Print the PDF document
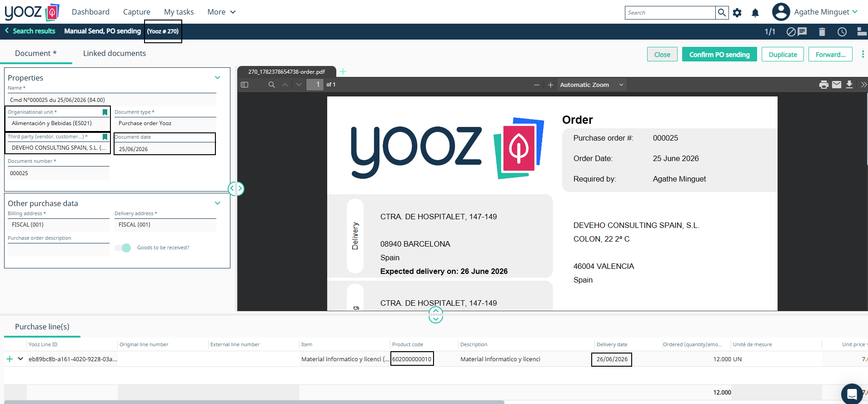The height and width of the screenshot is (404, 868). [x=823, y=85]
